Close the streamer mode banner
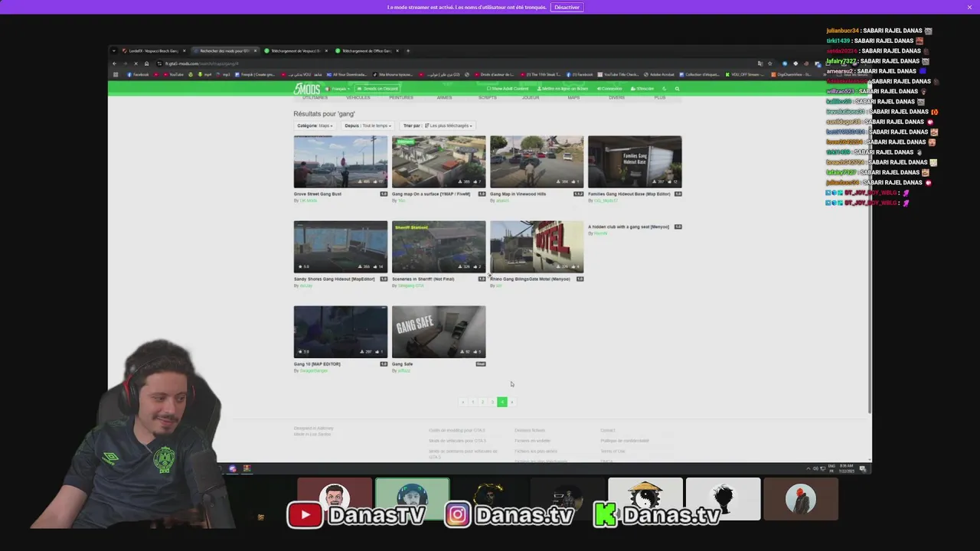This screenshot has width=980, height=551. point(969,7)
